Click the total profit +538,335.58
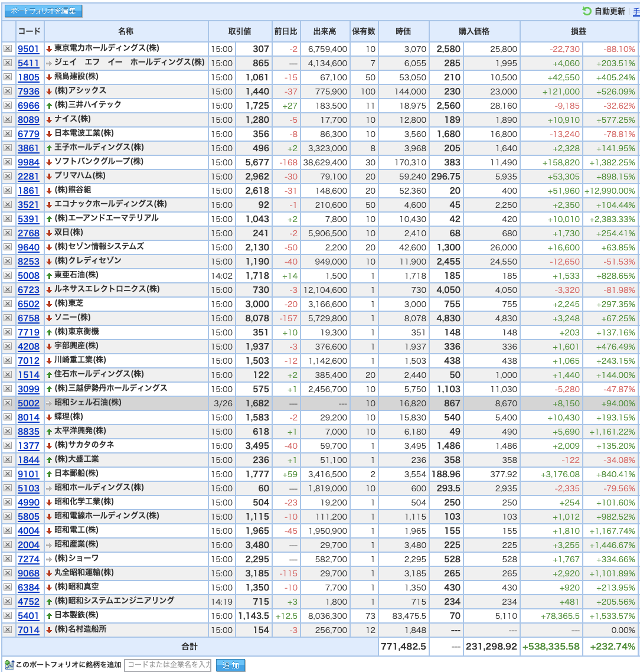This screenshot has width=640, height=672. tap(551, 646)
